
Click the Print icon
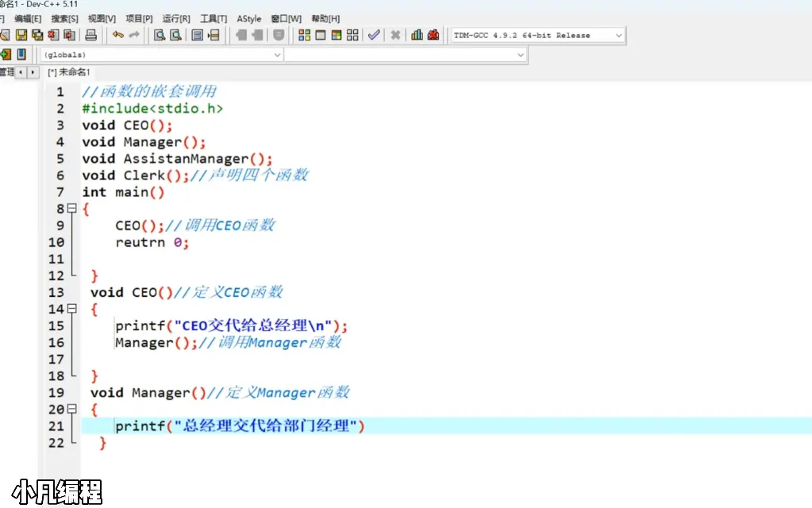[91, 35]
